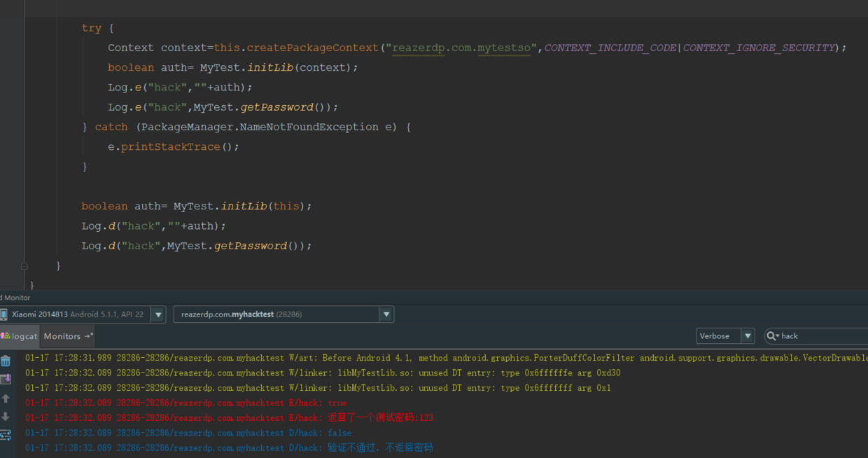Click the 'try' keyword in code

91,28
